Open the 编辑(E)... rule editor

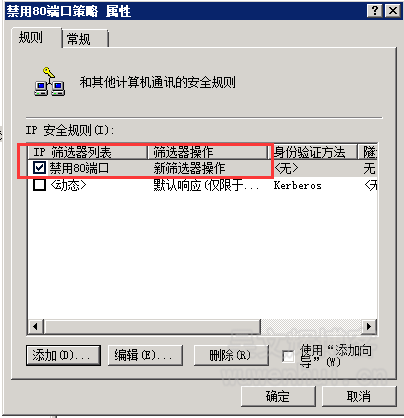coord(145,355)
